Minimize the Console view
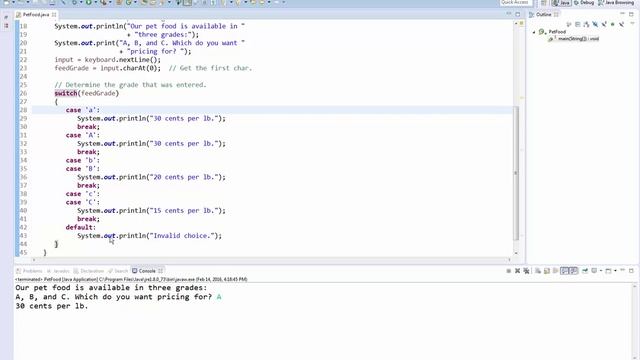The image size is (640, 360). pyautogui.click(x=623, y=270)
